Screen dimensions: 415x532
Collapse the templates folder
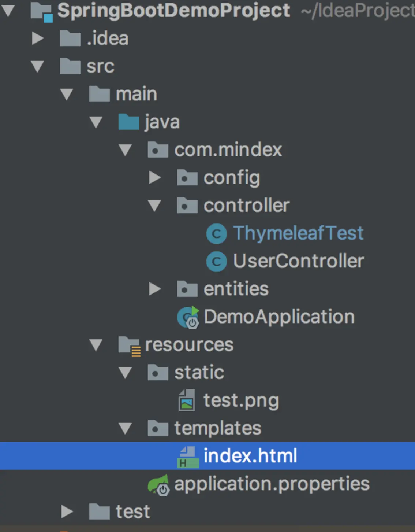[x=125, y=428]
